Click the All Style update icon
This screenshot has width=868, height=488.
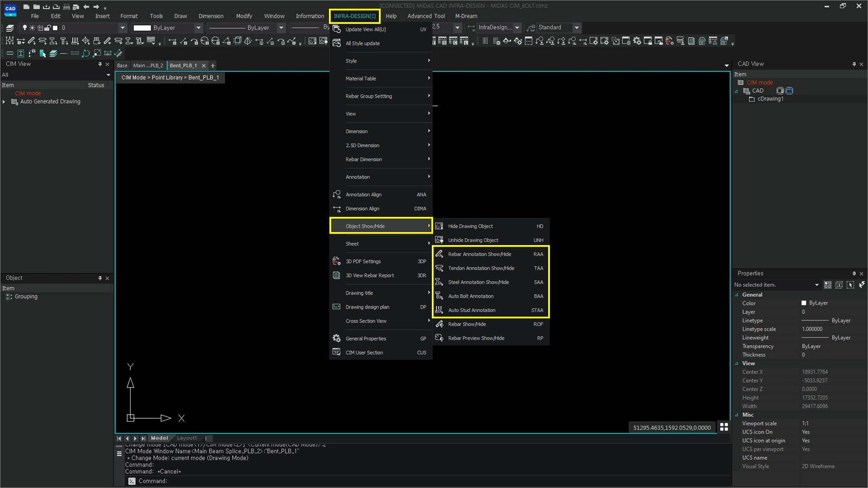(336, 43)
